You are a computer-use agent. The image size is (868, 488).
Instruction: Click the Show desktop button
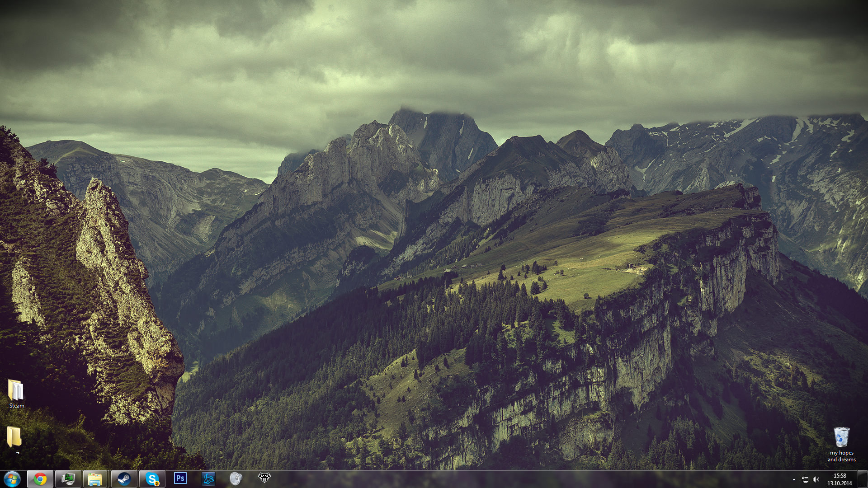pos(863,479)
